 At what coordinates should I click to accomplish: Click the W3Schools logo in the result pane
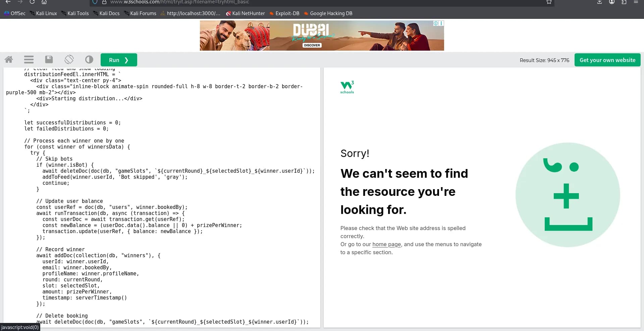click(x=347, y=87)
